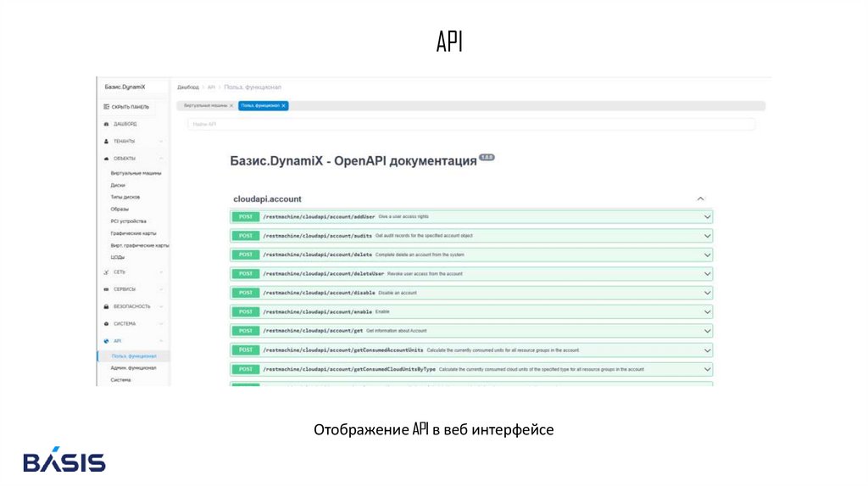Click POST badge of account/audits
This screenshot has width=868, height=487.
click(x=245, y=236)
